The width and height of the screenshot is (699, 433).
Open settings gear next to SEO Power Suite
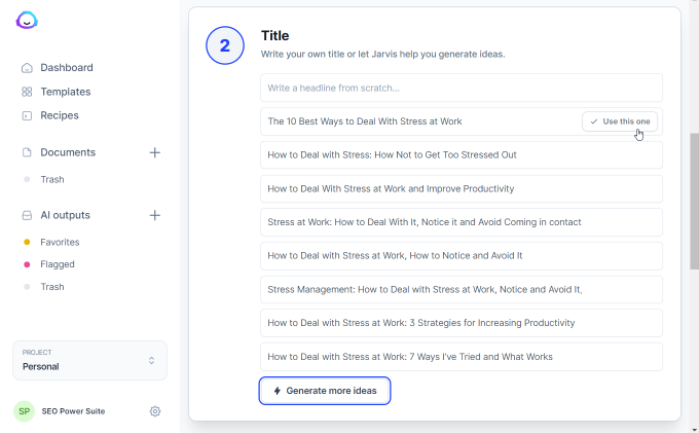pyautogui.click(x=155, y=411)
